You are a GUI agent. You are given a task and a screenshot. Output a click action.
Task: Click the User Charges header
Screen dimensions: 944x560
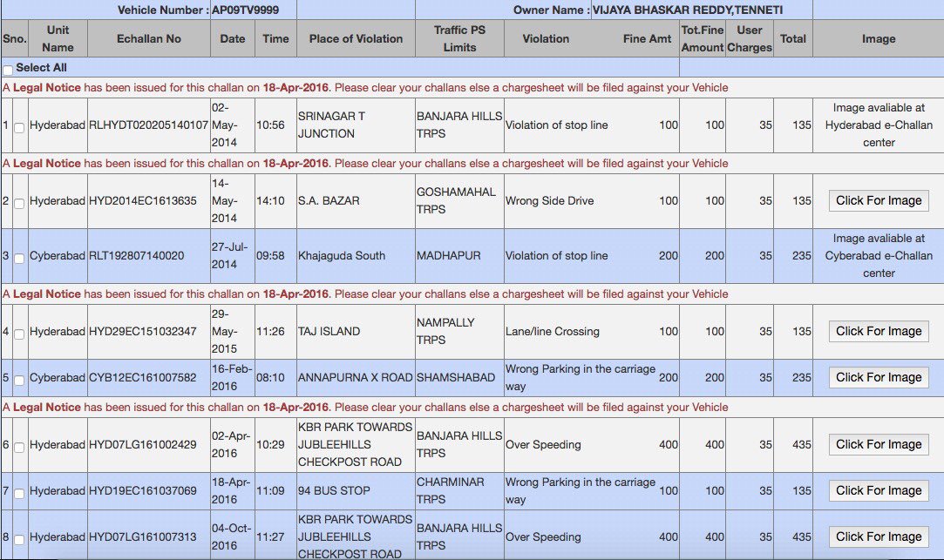[750, 38]
